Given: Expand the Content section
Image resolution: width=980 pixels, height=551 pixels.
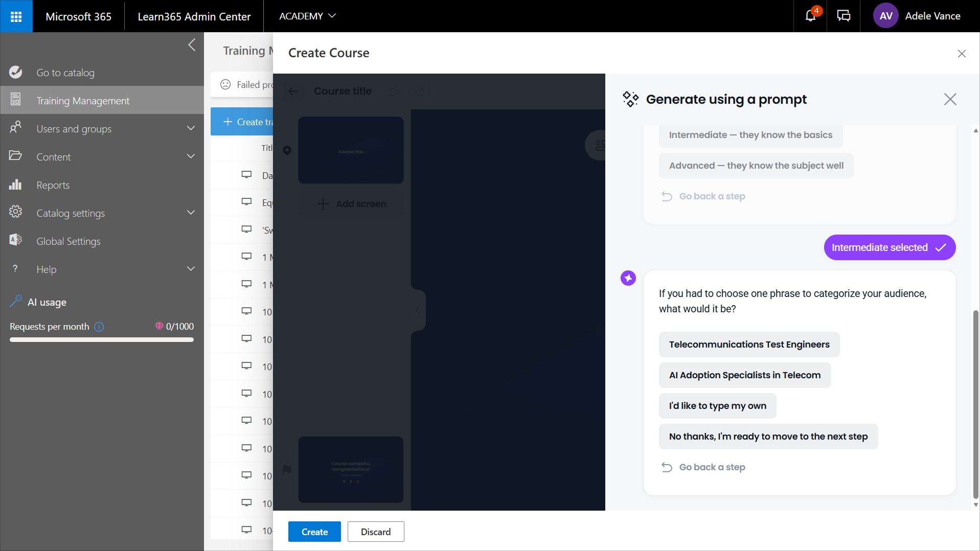Looking at the screenshot, I should 191,156.
